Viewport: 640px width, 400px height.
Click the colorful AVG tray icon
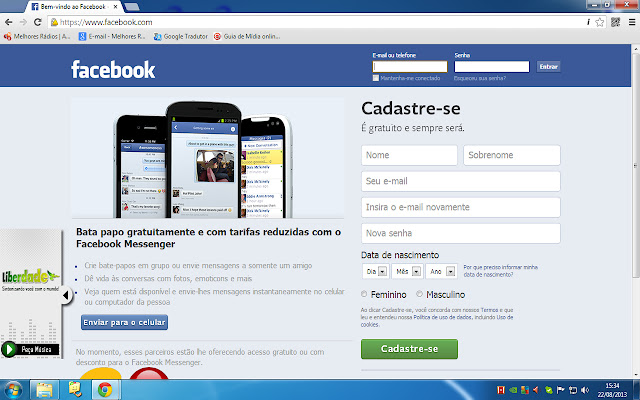525,390
